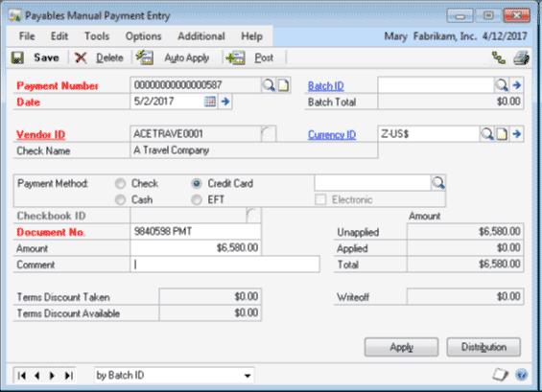Click the Writeoff amount $0.00
Screen dimensions: 542x392
tap(465, 296)
